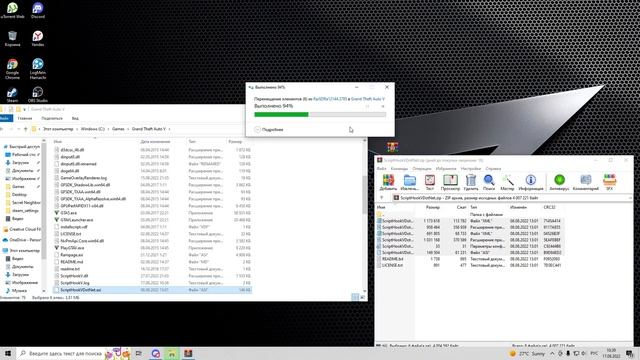Open the Favorites (Избранное) menu in WinRAR
The width and height of the screenshot is (640, 360).
[x=446, y=169]
